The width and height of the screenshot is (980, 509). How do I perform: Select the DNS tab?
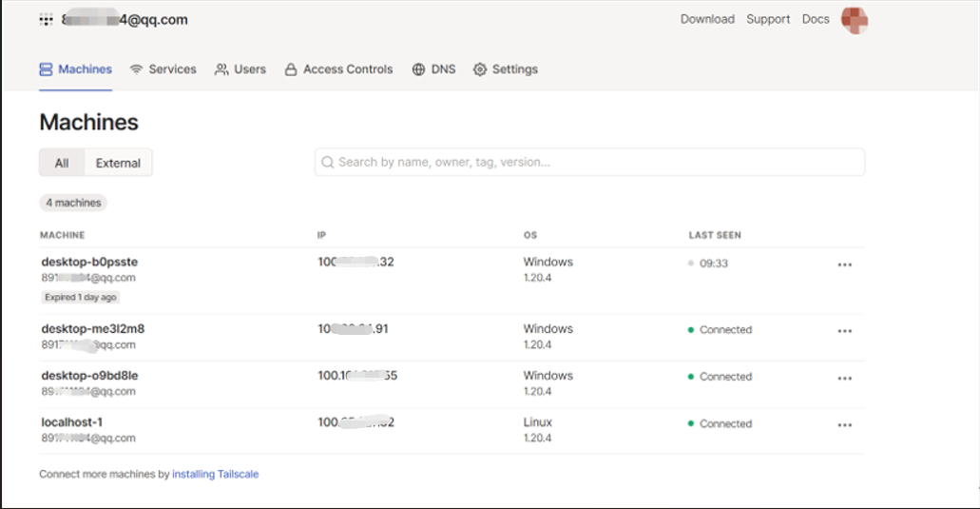(x=433, y=69)
